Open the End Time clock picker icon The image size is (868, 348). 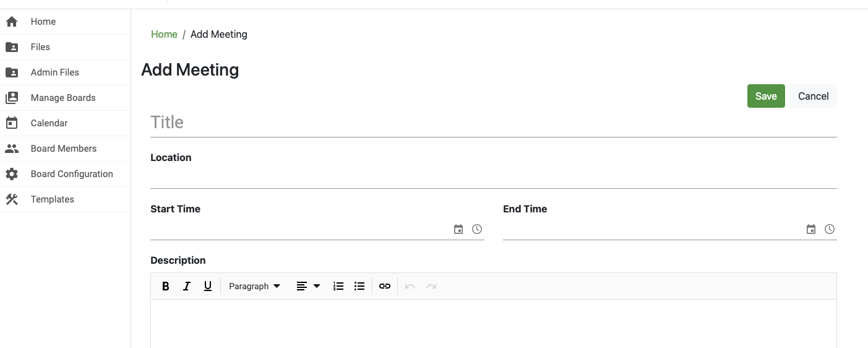(x=830, y=229)
